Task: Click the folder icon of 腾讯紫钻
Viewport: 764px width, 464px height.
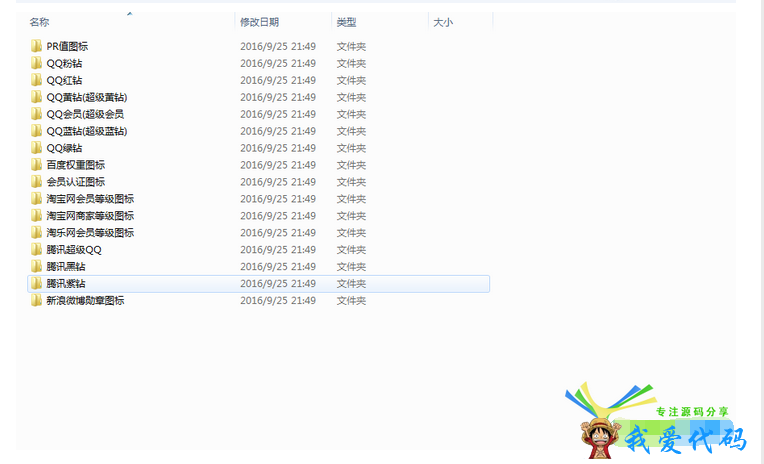Action: pyautogui.click(x=36, y=284)
